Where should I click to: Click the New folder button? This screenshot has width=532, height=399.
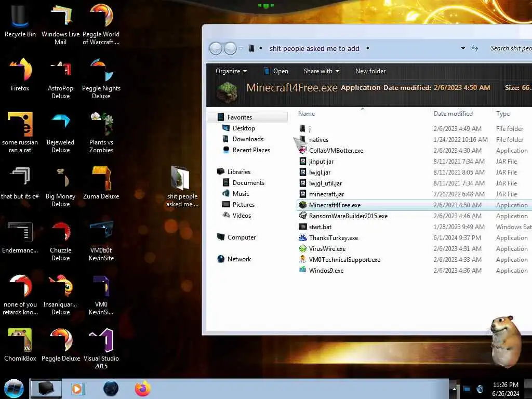[370, 71]
